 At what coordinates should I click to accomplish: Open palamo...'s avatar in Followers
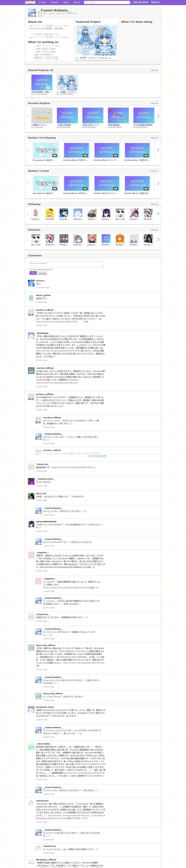click(x=92, y=239)
